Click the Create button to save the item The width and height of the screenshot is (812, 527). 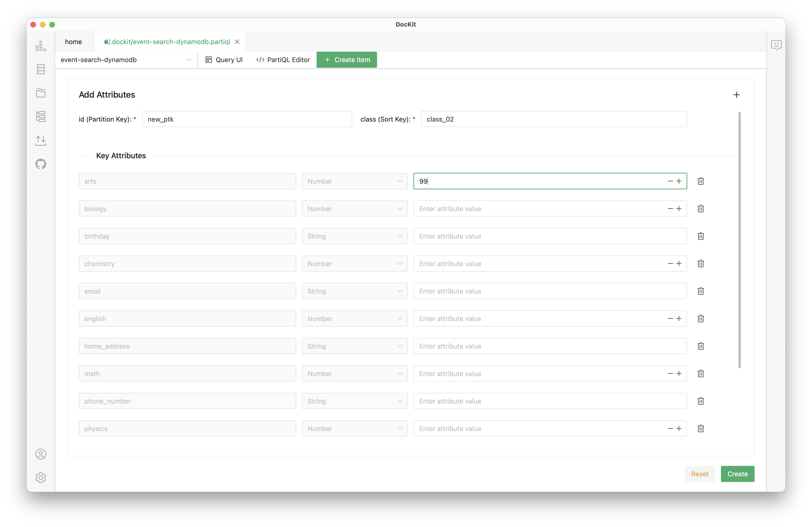[737, 474]
